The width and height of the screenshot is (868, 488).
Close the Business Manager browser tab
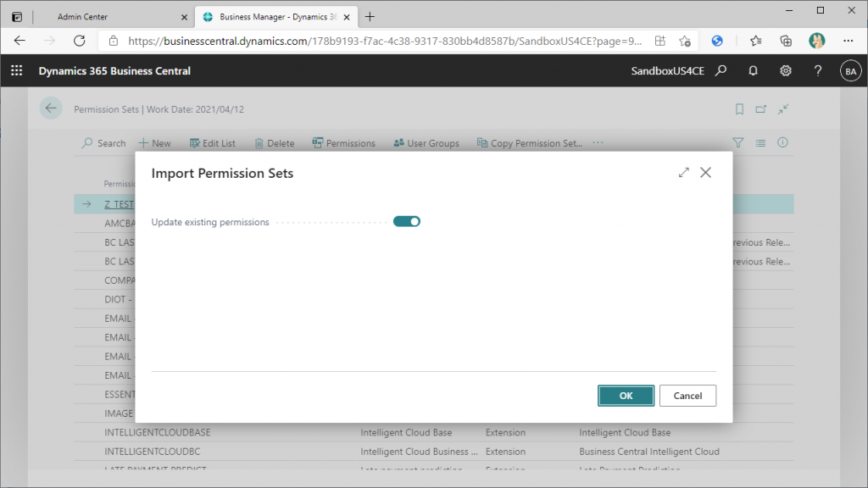click(x=347, y=17)
